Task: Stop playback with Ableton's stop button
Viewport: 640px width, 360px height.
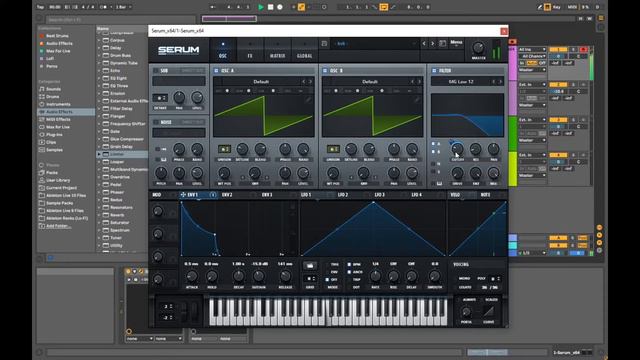Action: pyautogui.click(x=270, y=7)
